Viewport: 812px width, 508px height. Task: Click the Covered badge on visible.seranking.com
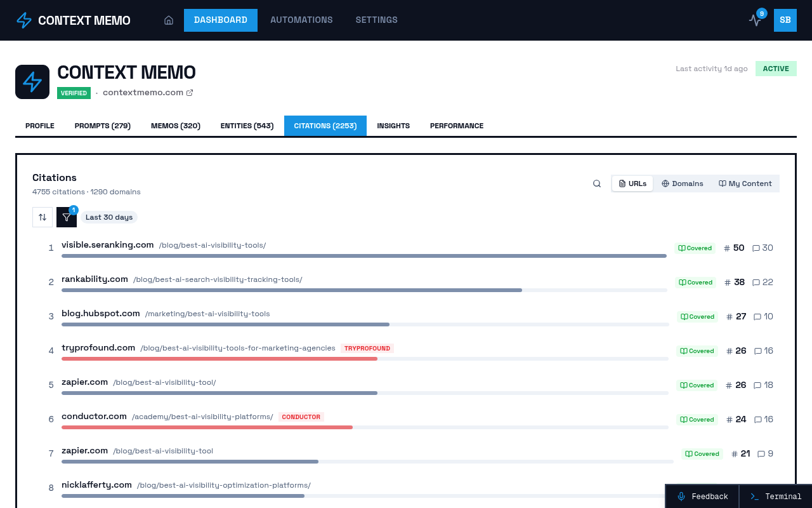[695, 248]
